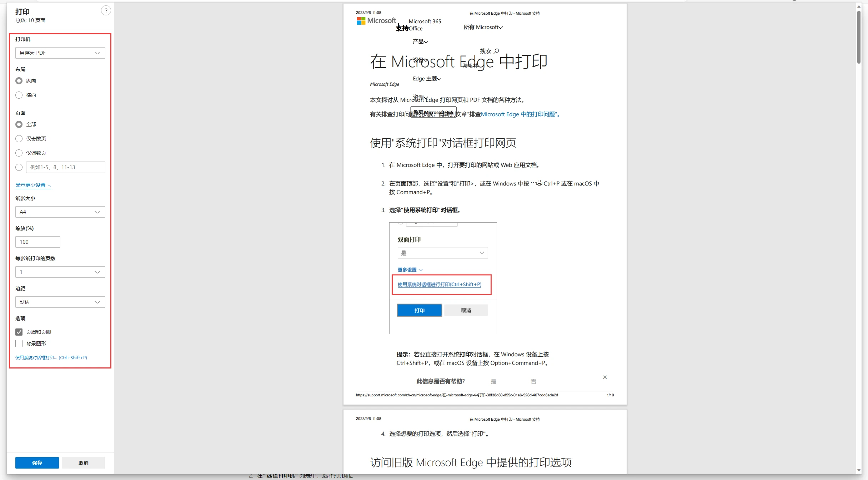Click the 取消 button at bottom of print panel
Viewport: 868px width, 480px height.
pos(84,463)
